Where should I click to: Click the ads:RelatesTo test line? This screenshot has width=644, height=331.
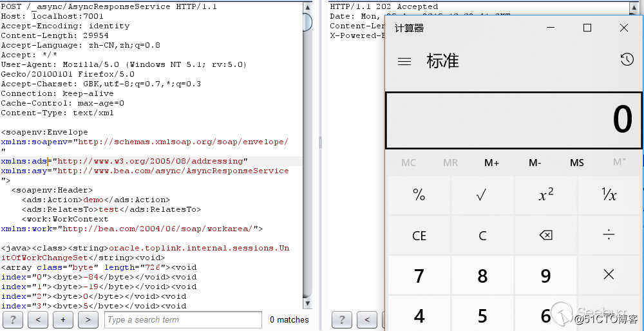(111, 209)
